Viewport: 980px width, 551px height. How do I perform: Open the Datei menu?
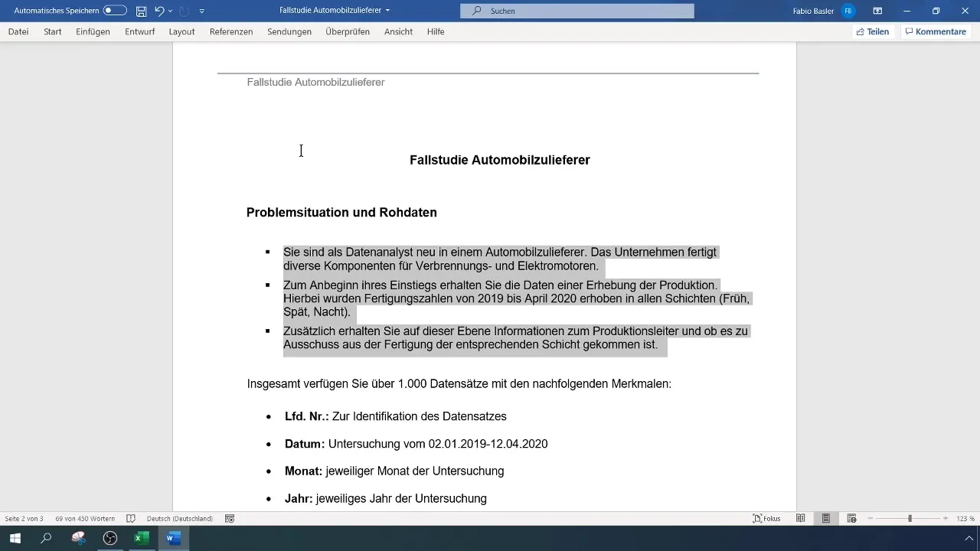pyautogui.click(x=18, y=31)
